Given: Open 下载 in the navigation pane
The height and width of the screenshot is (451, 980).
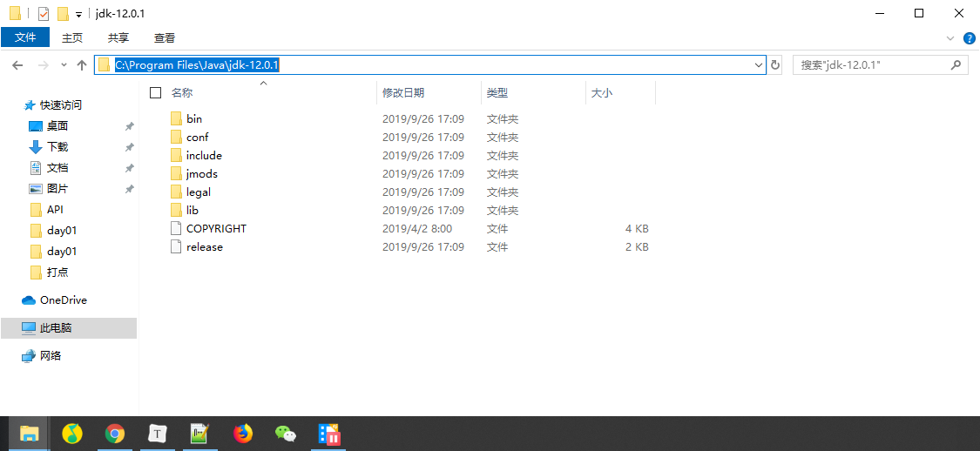Looking at the screenshot, I should [57, 147].
